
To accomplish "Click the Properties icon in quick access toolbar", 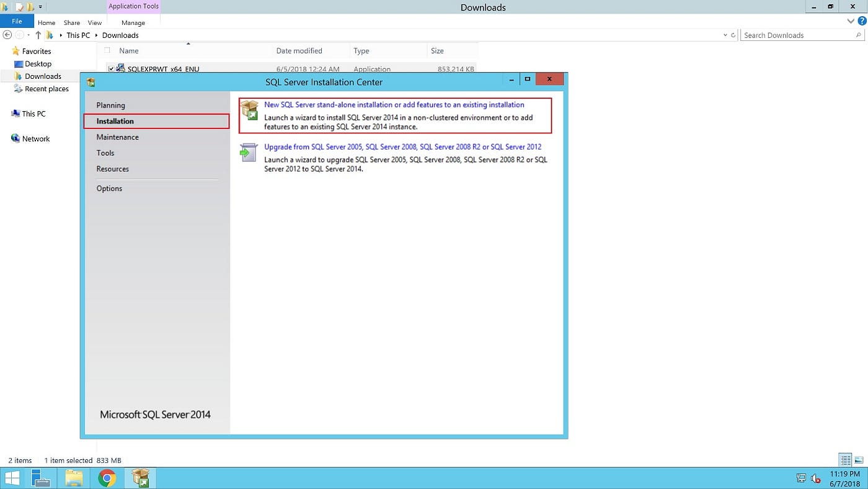I will 19,7.
